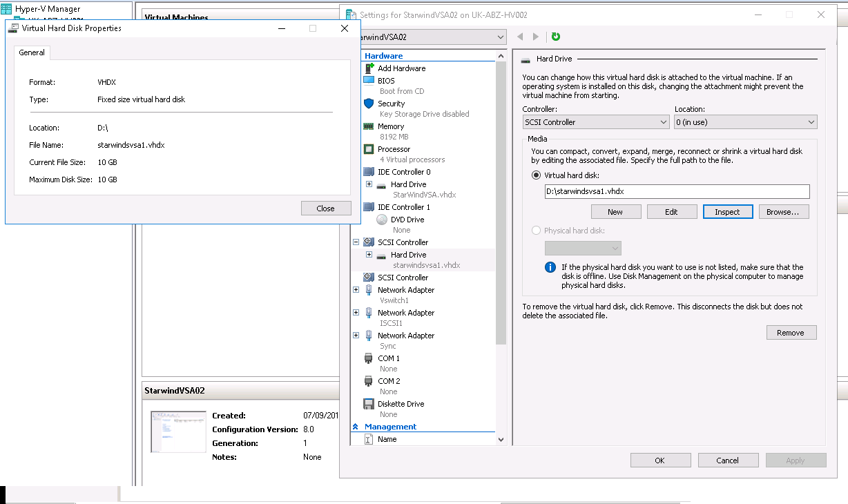
Task: Click the hard drive icon under IDE Controller 0
Action: [x=381, y=185]
